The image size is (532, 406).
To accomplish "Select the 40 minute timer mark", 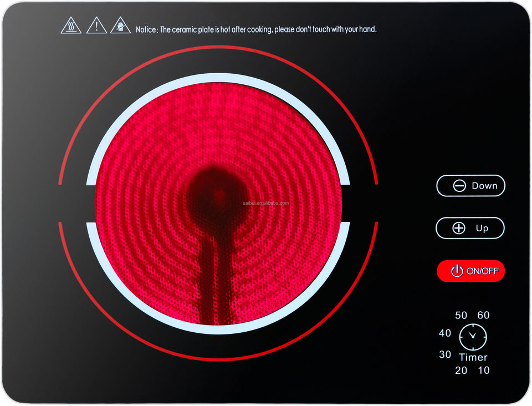I will (445, 333).
